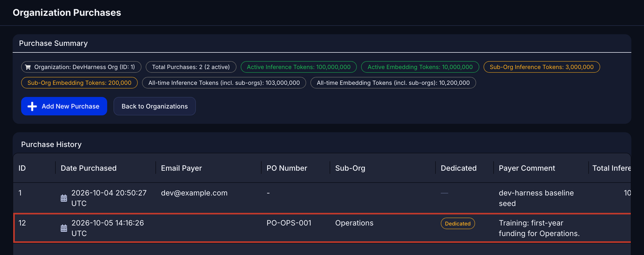This screenshot has width=644, height=255.
Task: Click the shopping cart icon in Organization badge
Action: tap(28, 67)
